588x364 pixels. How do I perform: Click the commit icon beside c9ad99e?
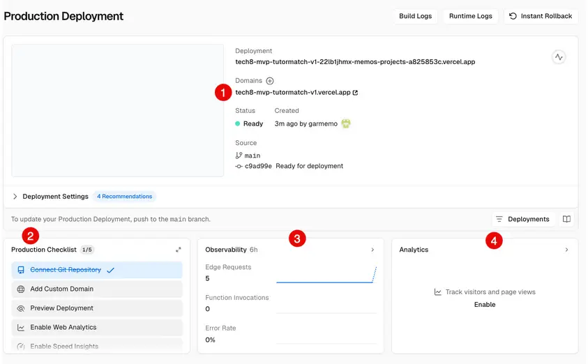pos(239,166)
